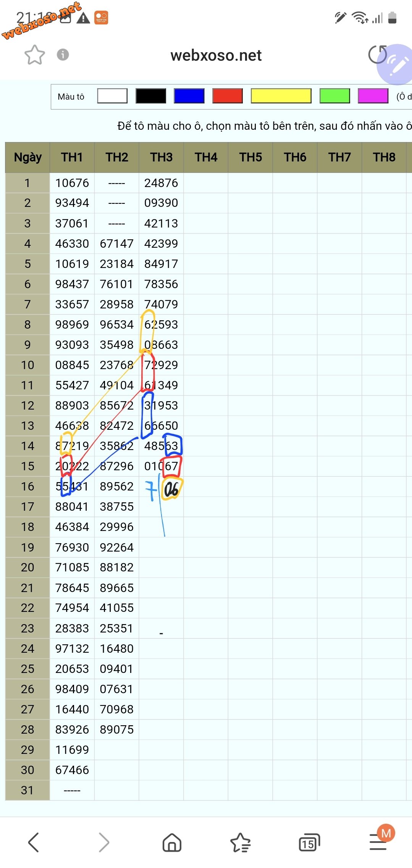Open the browser menu icon
The image size is (412, 868).
[x=378, y=842]
